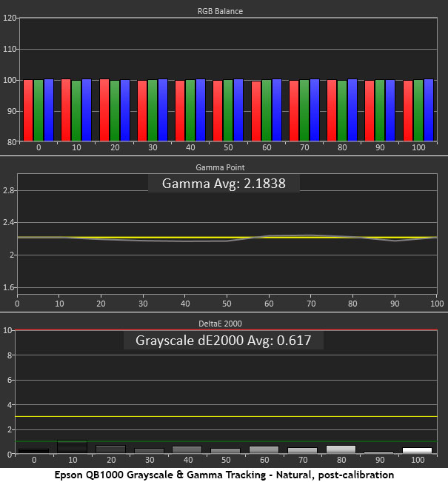448x482 pixels.
Task: Click the yellow threshold line in DeltaE 2000
Action: [x=226, y=417]
